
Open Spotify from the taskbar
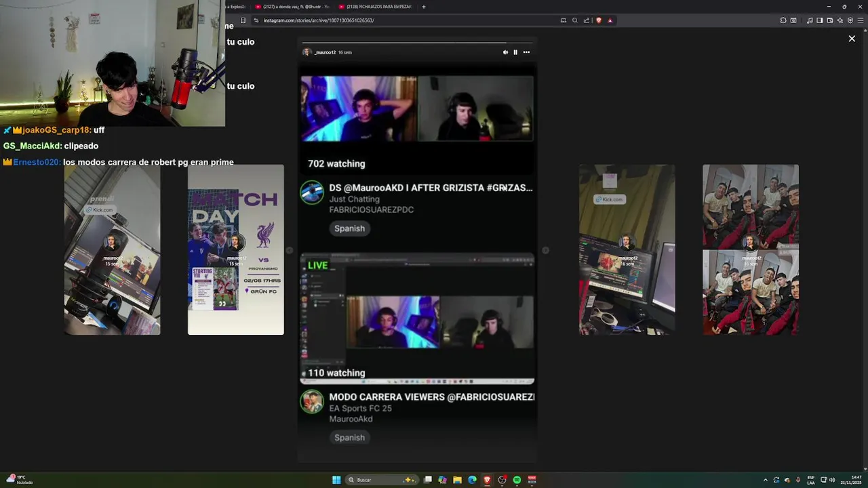pos(517,480)
